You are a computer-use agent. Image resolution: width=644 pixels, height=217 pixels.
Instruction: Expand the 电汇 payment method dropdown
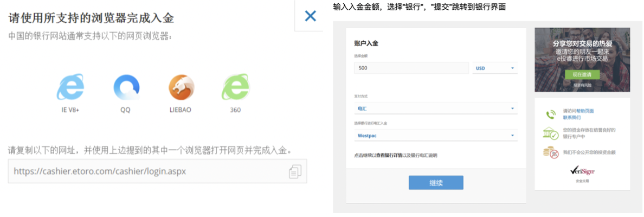click(x=435, y=108)
